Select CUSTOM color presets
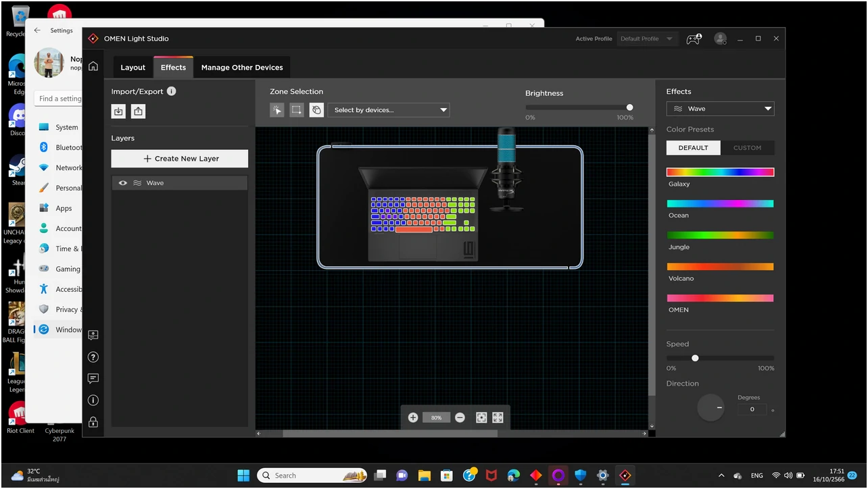868x489 pixels. (x=747, y=148)
